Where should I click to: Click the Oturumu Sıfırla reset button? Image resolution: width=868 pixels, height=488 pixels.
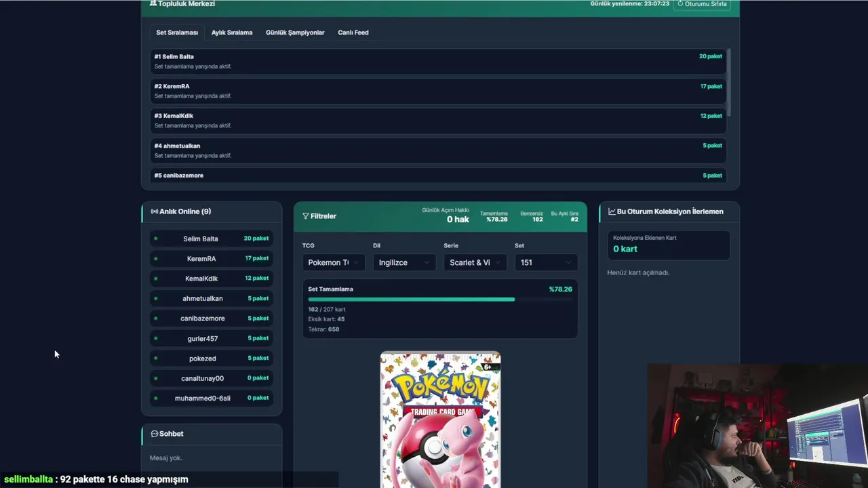coord(702,4)
